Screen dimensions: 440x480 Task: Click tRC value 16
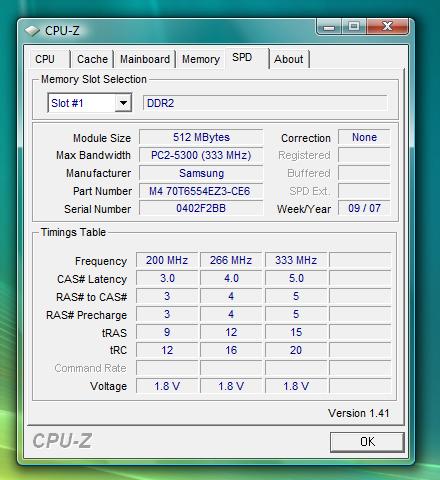click(231, 350)
